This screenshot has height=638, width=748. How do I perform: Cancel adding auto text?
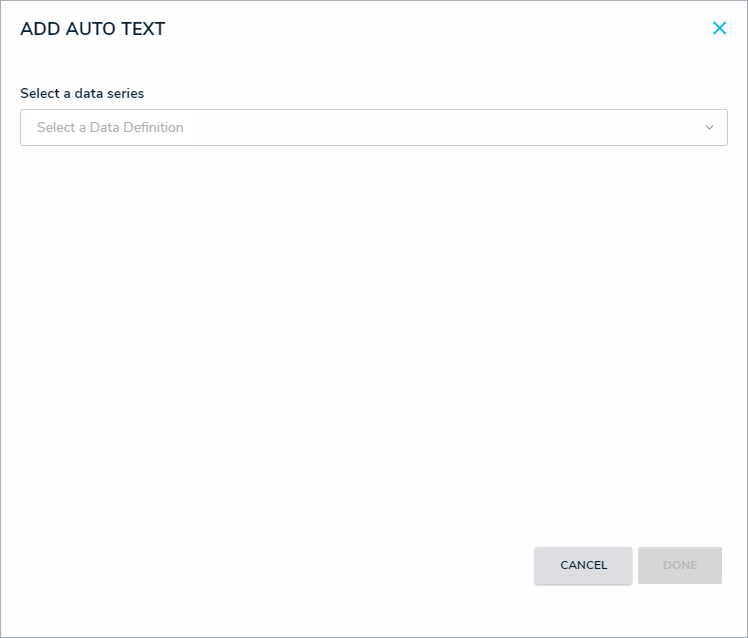[583, 565]
